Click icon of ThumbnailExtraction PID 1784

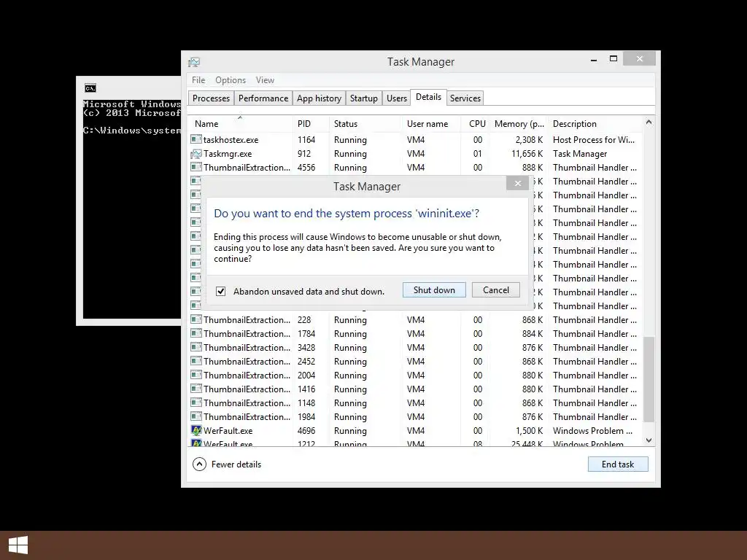196,333
